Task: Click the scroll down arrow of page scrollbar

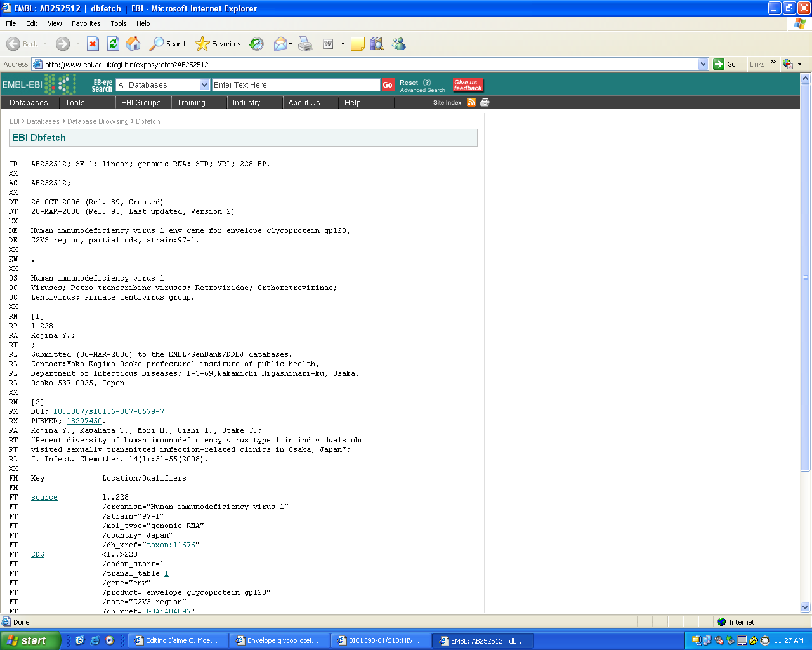Action: coord(806,607)
